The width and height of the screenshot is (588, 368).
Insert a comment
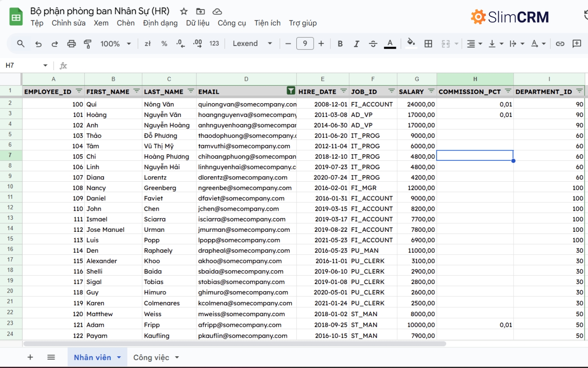tap(577, 44)
